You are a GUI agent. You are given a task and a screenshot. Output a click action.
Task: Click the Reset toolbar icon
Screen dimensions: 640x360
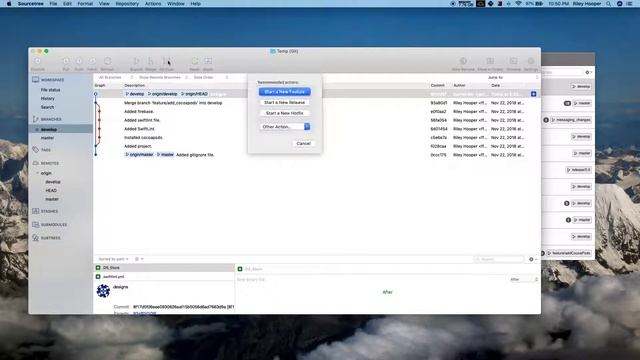pyautogui.click(x=195, y=61)
